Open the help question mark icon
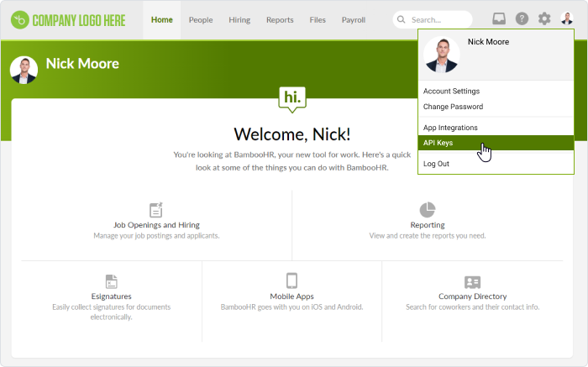The width and height of the screenshot is (588, 367). tap(522, 18)
